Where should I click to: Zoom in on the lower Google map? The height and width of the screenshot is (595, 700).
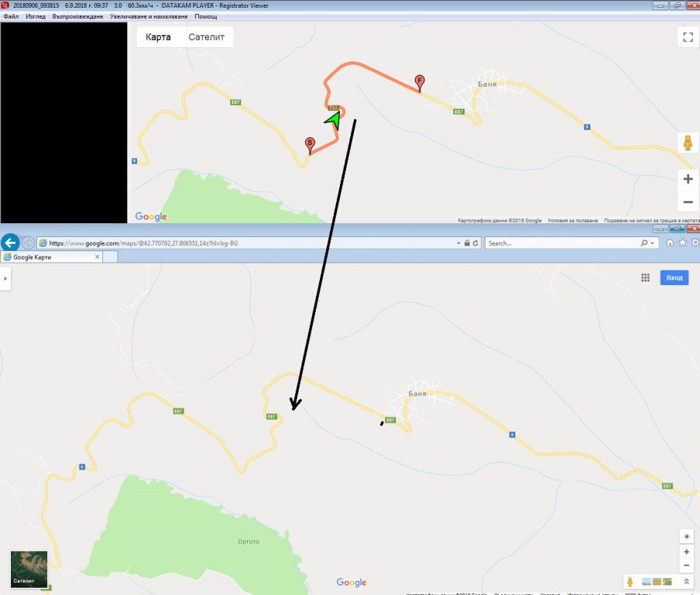click(x=687, y=552)
